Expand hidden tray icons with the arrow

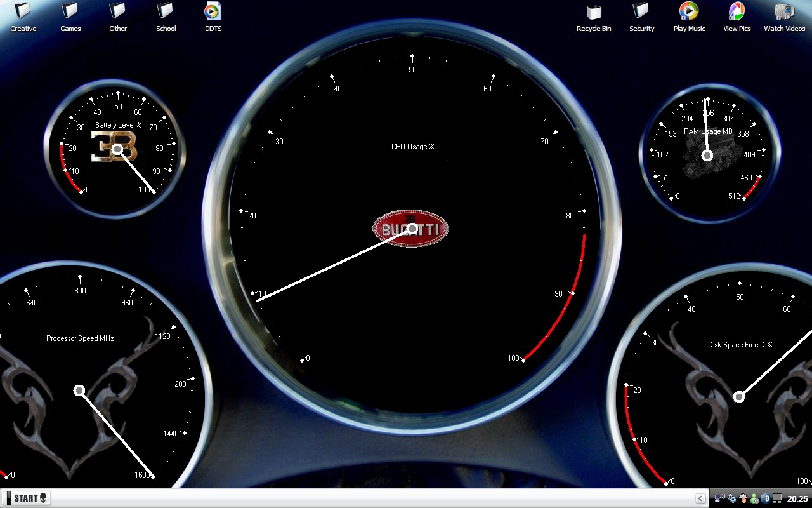(x=700, y=498)
